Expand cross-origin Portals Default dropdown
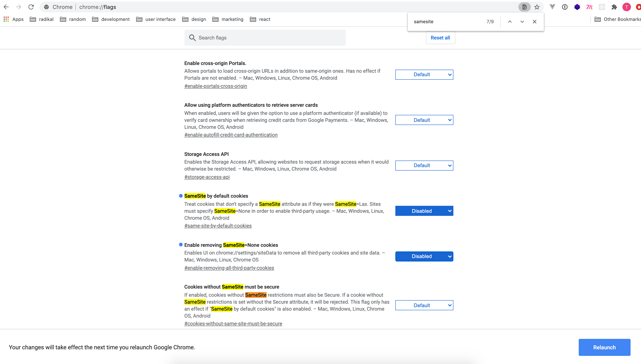This screenshot has width=641, height=364. click(424, 74)
